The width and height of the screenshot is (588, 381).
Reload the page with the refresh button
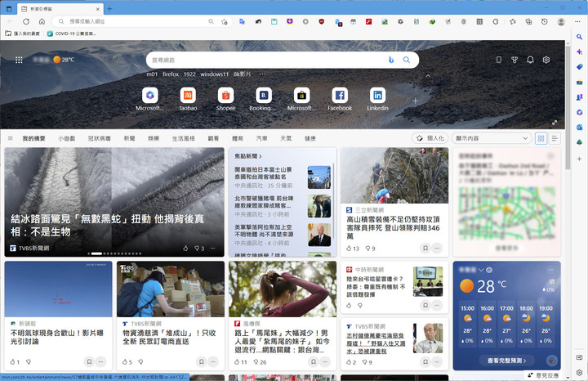(26, 21)
